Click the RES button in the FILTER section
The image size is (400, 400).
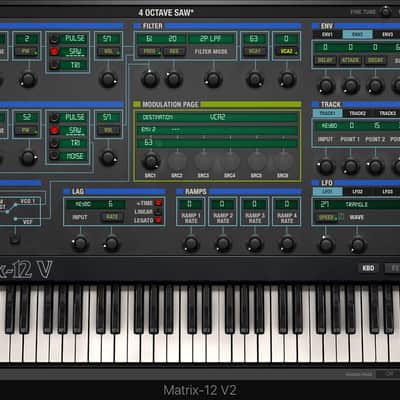coord(174,52)
